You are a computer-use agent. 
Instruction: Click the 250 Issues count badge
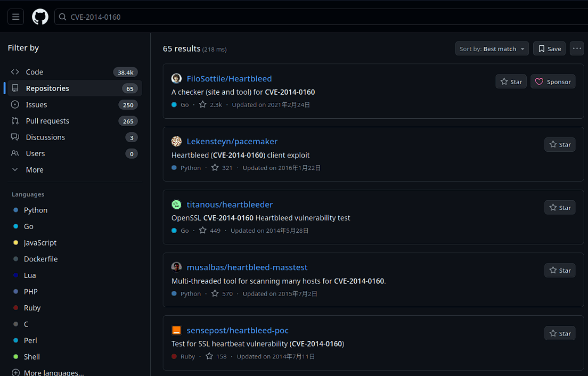[x=128, y=105]
